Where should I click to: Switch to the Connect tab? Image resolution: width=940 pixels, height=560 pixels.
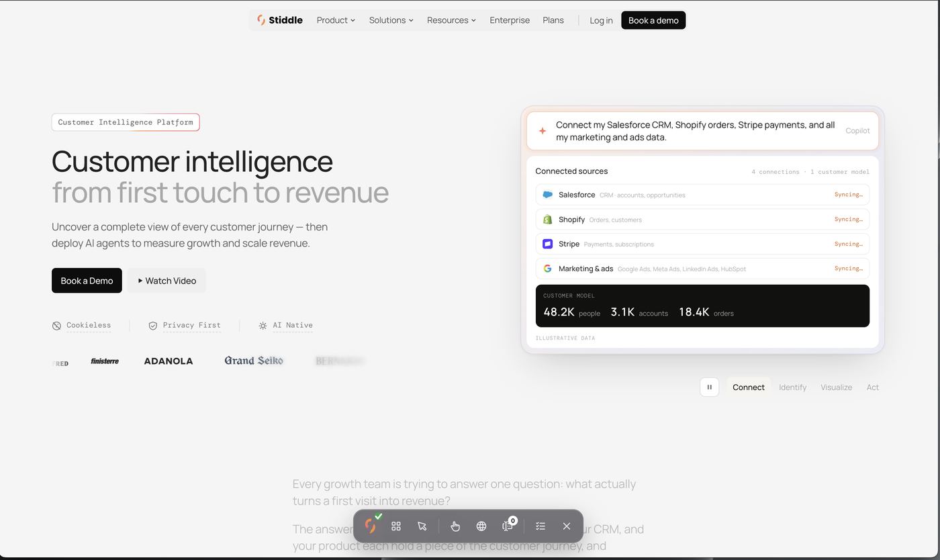(x=749, y=387)
